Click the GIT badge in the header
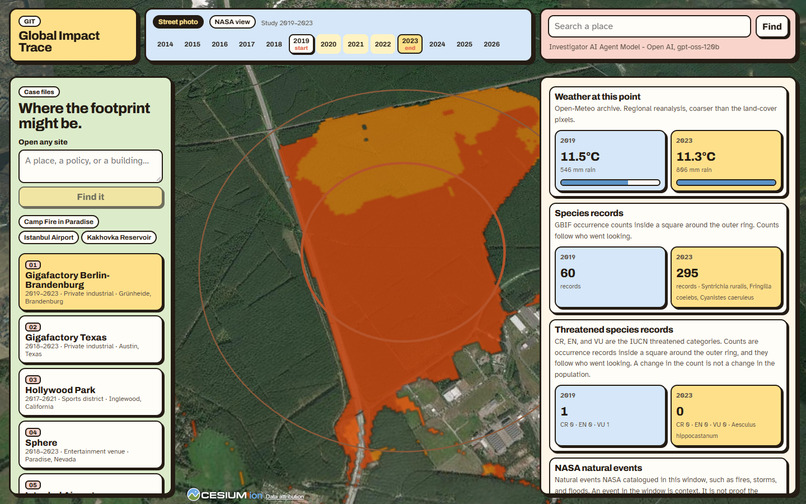Image resolution: width=806 pixels, height=504 pixels. click(30, 22)
